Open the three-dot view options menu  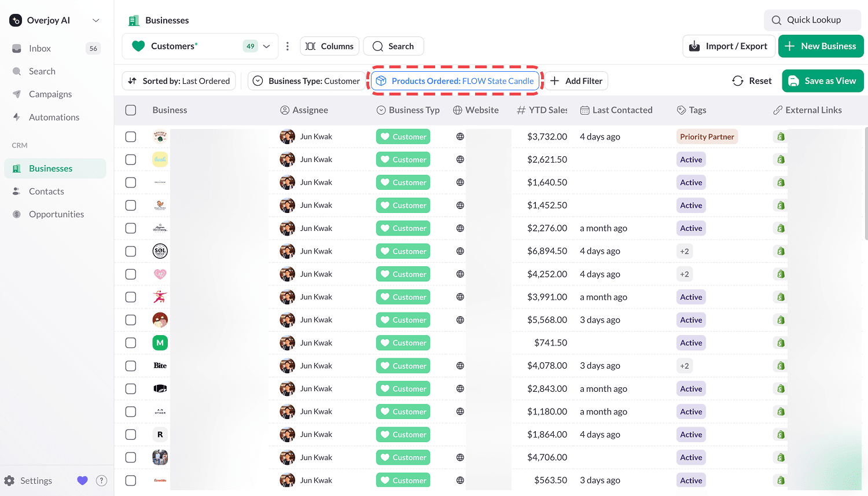[x=288, y=46]
